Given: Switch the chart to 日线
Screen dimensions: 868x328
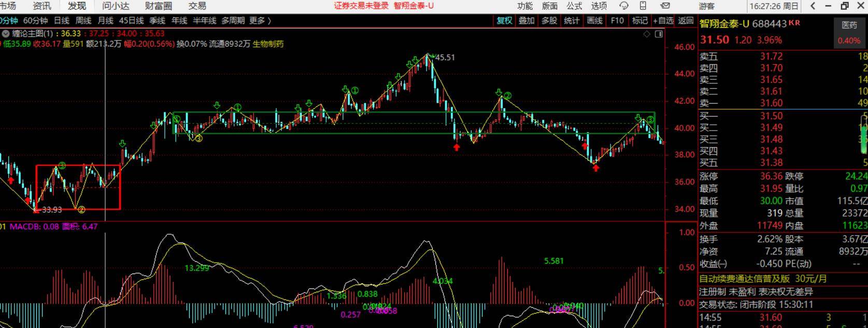Looking at the screenshot, I should click(x=62, y=21).
